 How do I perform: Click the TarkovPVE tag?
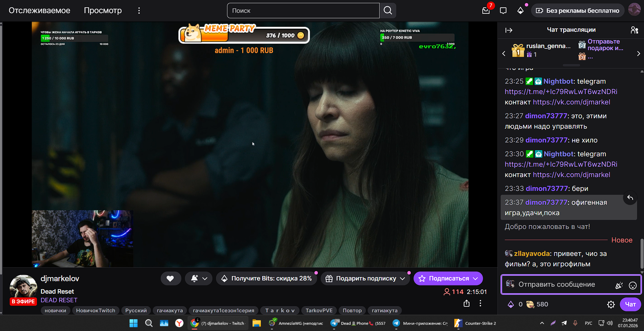(x=319, y=311)
